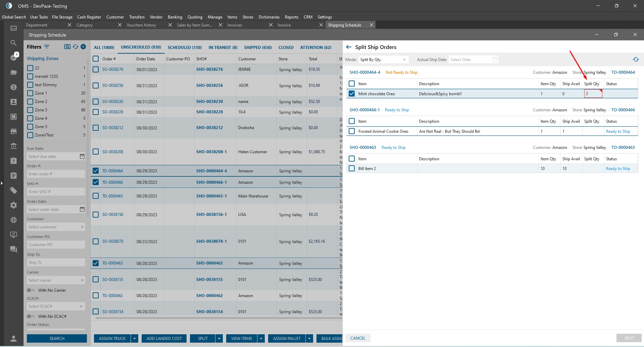The image size is (644, 347).
Task: Open the Due Date calendar picker
Action: pos(82,157)
